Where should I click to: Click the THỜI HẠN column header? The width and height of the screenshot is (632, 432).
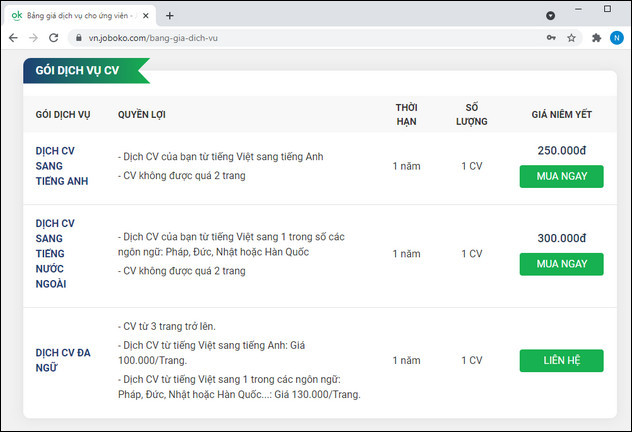click(x=406, y=114)
